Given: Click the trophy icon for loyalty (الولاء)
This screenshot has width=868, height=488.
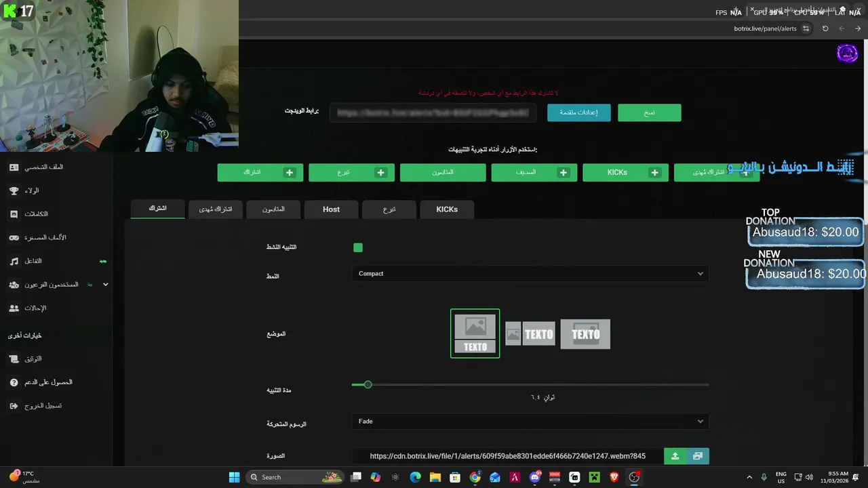Looking at the screenshot, I should [x=14, y=191].
